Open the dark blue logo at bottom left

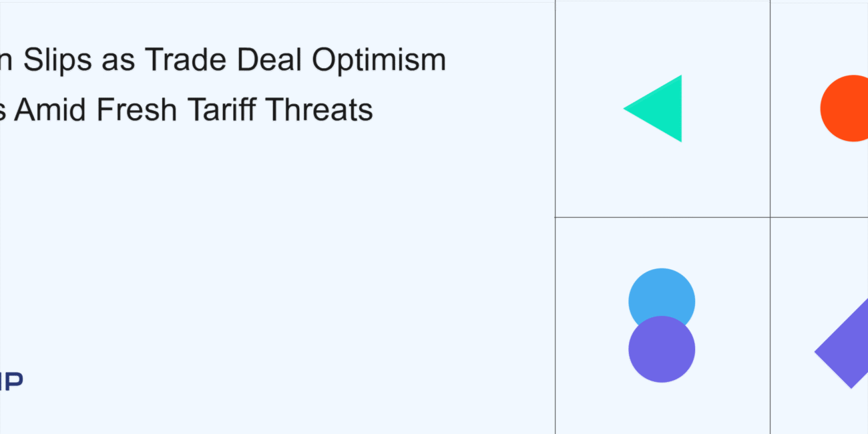pyautogui.click(x=11, y=381)
